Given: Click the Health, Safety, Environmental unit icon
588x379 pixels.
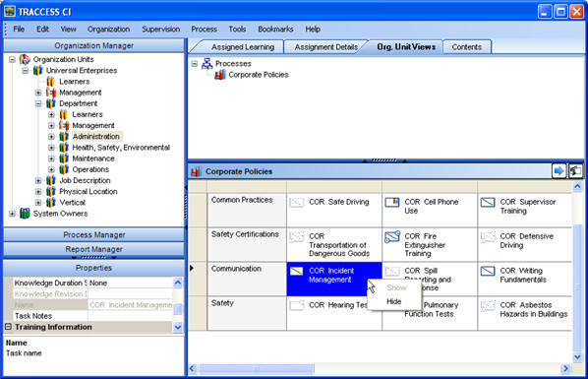Looking at the screenshot, I should tap(64, 148).
